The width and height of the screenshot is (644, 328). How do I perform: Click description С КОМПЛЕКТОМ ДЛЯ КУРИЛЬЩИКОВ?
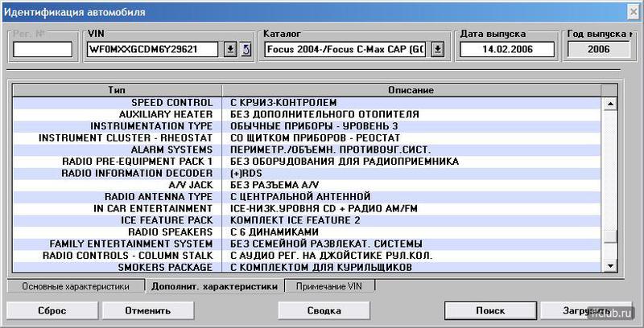320,268
